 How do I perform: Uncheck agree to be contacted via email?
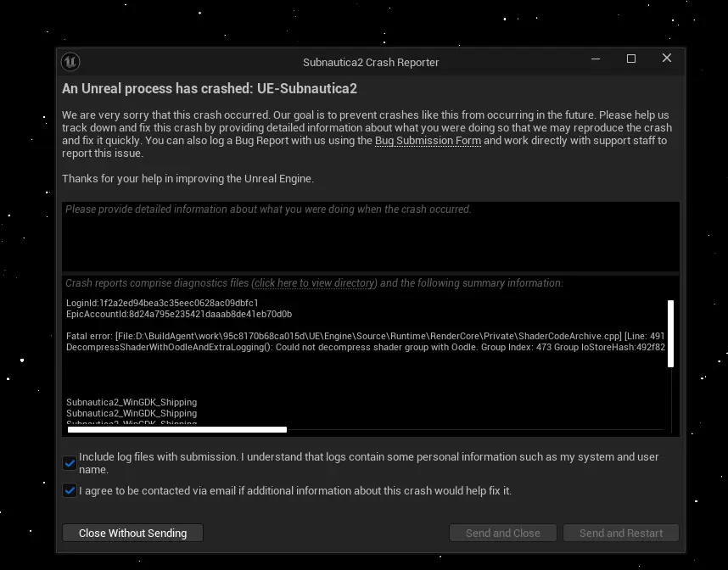point(70,490)
